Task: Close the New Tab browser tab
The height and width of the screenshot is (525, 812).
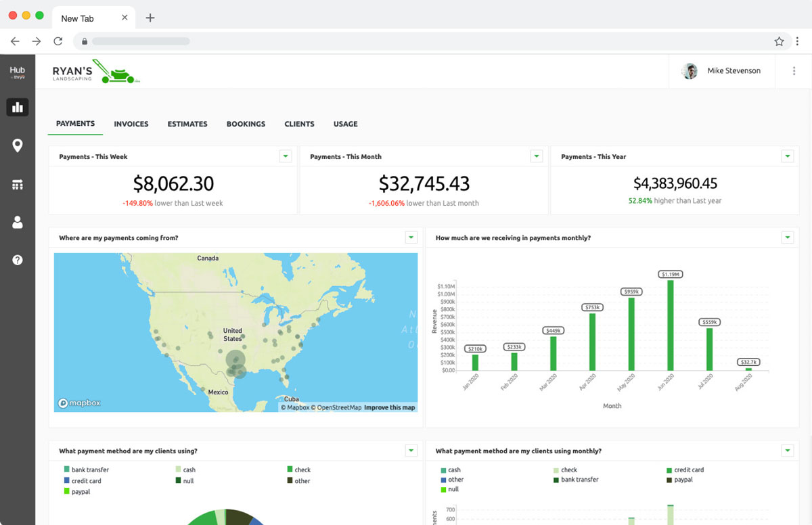Action: pyautogui.click(x=125, y=18)
